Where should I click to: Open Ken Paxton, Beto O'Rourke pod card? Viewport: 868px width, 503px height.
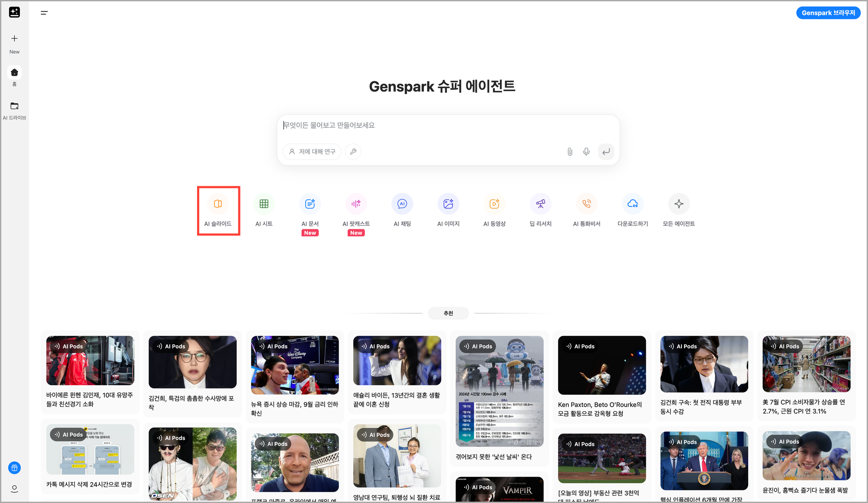[x=602, y=377]
